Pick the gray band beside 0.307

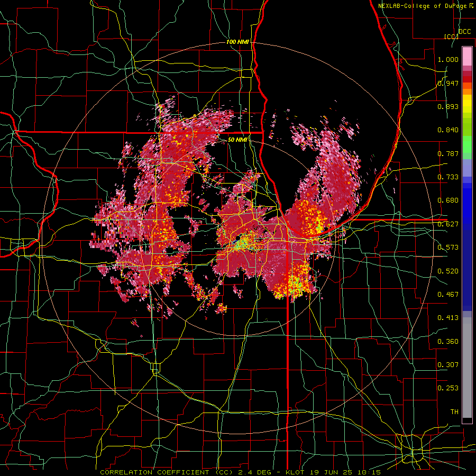(x=467, y=368)
